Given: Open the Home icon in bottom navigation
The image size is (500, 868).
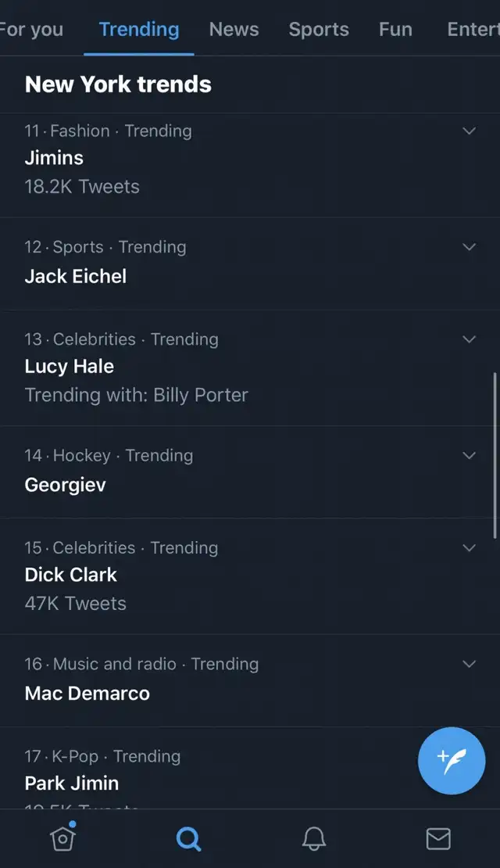Looking at the screenshot, I should 62,838.
